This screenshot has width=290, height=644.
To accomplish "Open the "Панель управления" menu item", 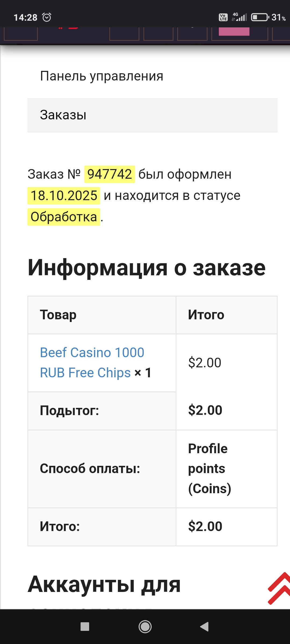I will tap(102, 76).
